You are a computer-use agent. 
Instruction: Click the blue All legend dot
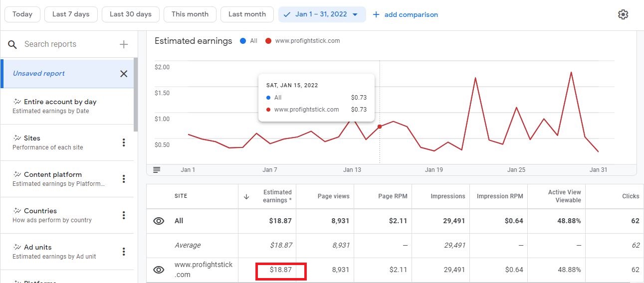click(242, 41)
